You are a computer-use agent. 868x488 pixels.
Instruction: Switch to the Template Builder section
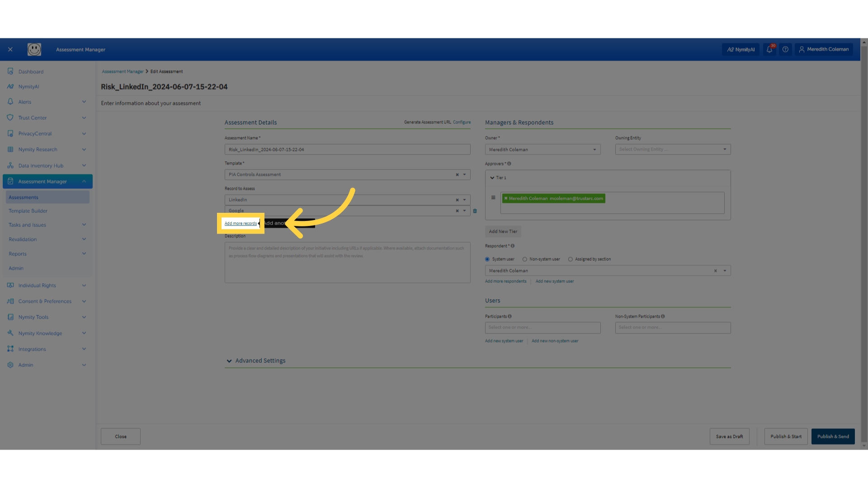[28, 211]
